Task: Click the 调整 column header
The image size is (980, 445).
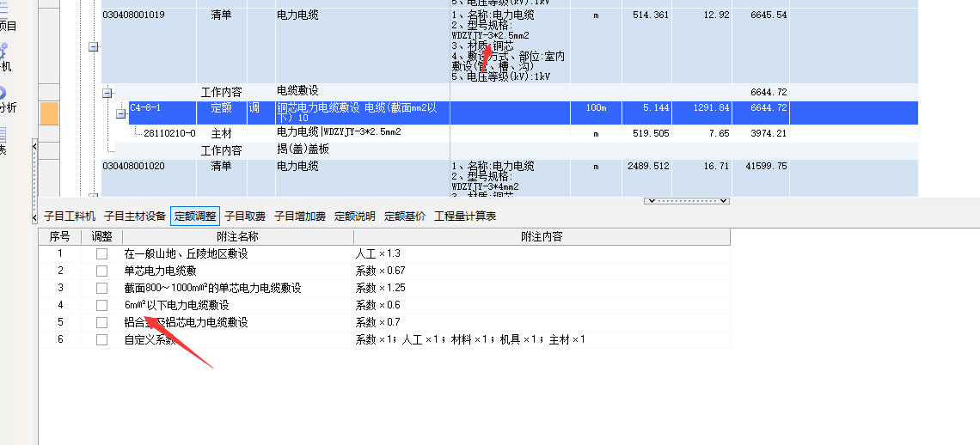Action: [x=102, y=237]
